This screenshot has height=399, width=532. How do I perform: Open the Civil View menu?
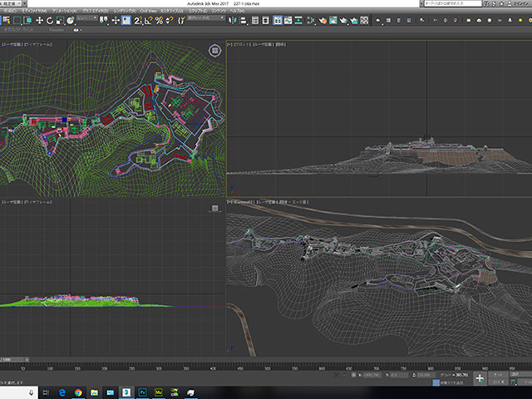click(x=148, y=11)
